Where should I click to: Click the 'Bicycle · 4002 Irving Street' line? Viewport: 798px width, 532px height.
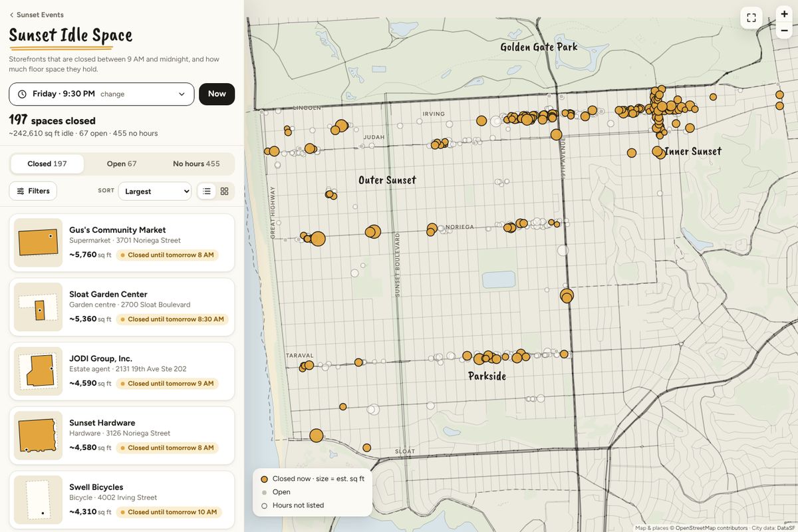tap(113, 497)
